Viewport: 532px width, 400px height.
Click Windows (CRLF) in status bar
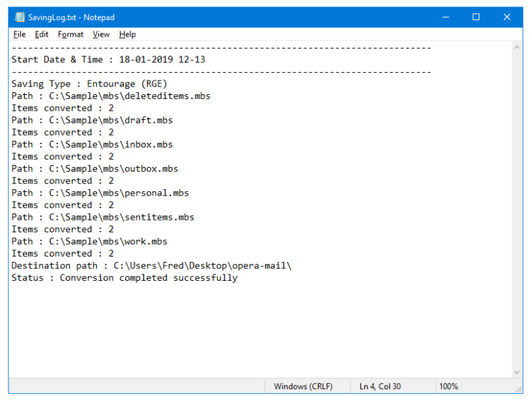click(303, 386)
